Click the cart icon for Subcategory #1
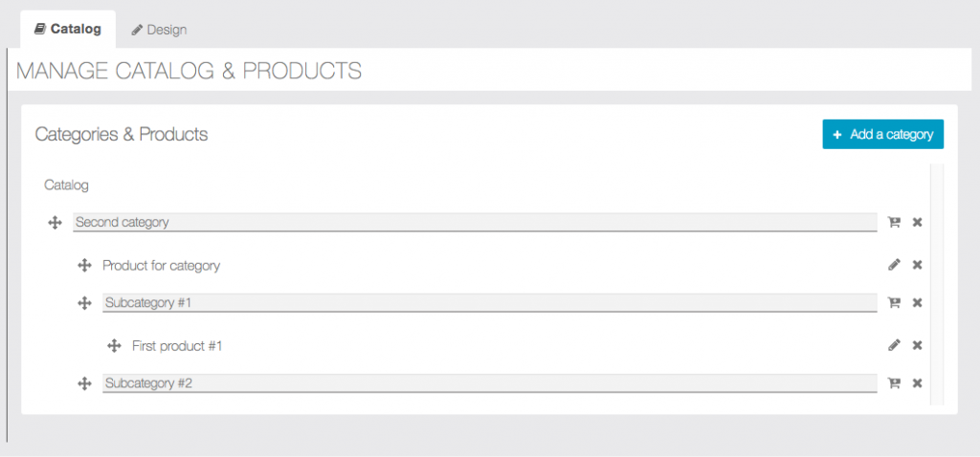This screenshot has width=980, height=457. [x=894, y=303]
